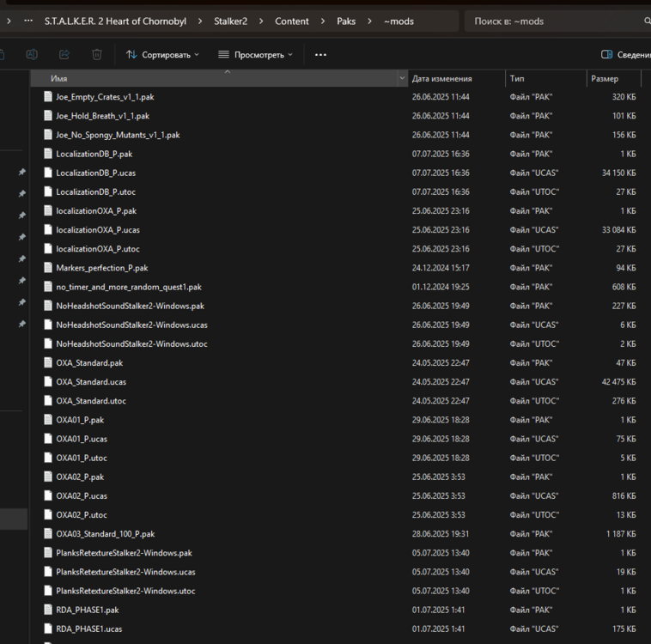
Task: Navigate to the Paks breadcrumb folder
Action: [x=345, y=21]
